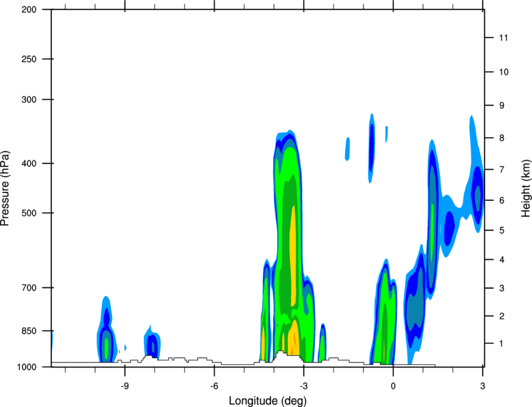This screenshot has height=407, width=532.
Task: Click the 0 longitude tick label
Action: [x=393, y=386]
